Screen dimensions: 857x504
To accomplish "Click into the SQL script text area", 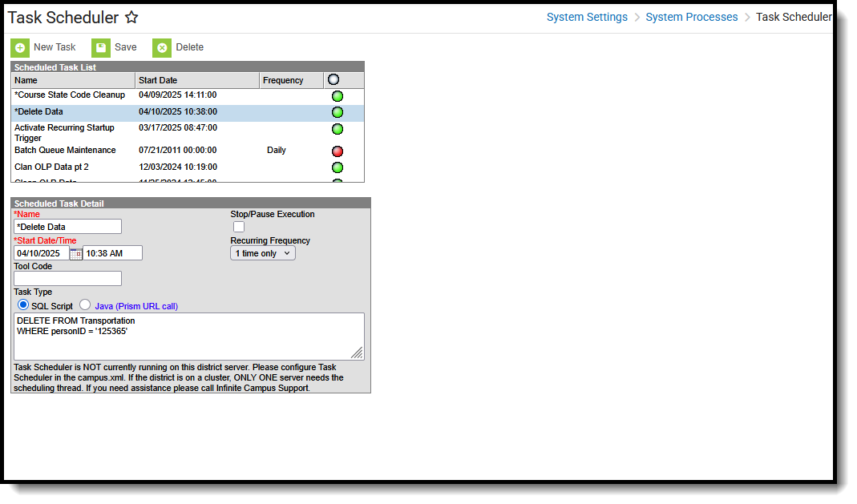I will click(189, 337).
